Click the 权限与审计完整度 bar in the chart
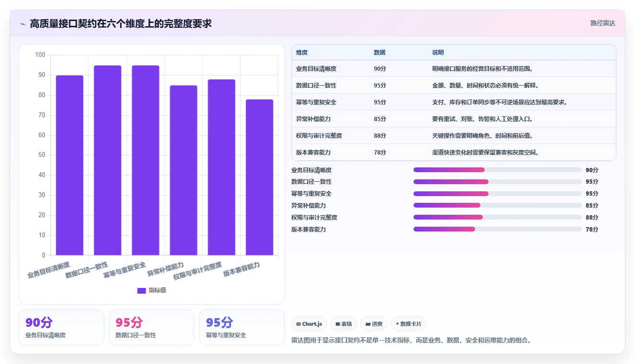635x364 pixels. point(222,167)
